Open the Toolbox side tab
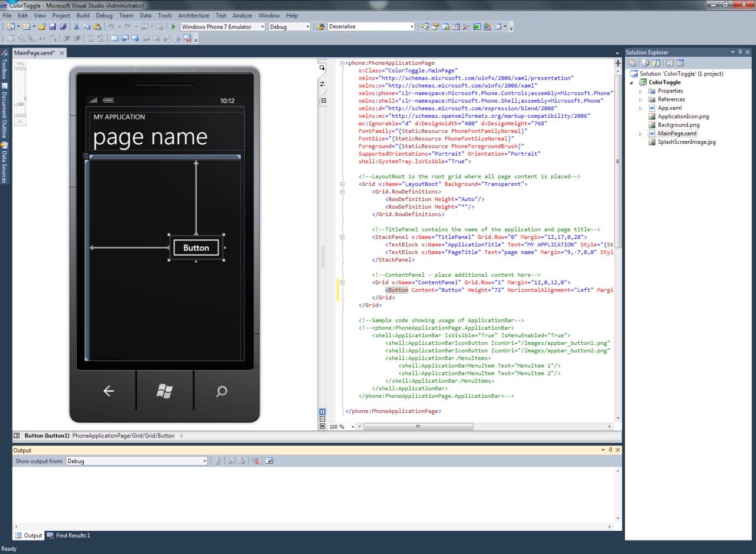756x554 pixels. tap(4, 65)
